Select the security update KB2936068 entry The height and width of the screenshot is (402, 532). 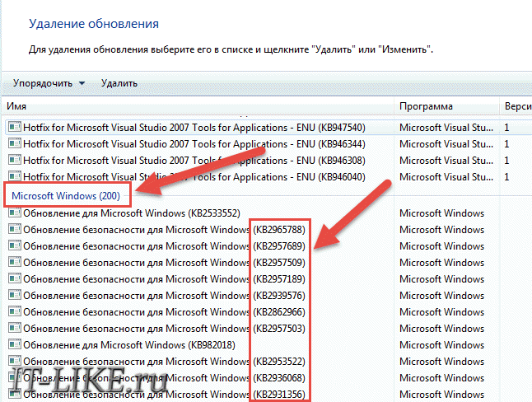pos(164,378)
